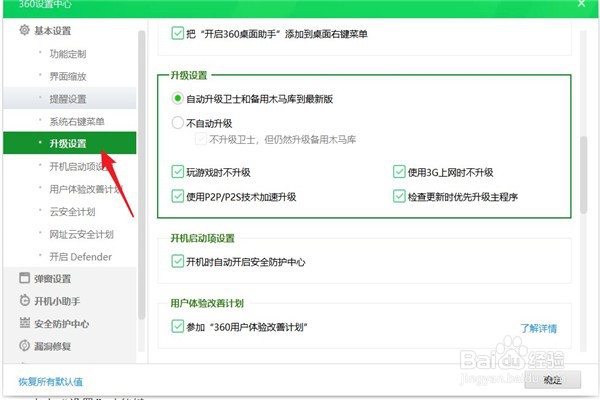
Task: Toggle 开机时自动开启安全防护中心 checkbox
Action: tap(177, 261)
